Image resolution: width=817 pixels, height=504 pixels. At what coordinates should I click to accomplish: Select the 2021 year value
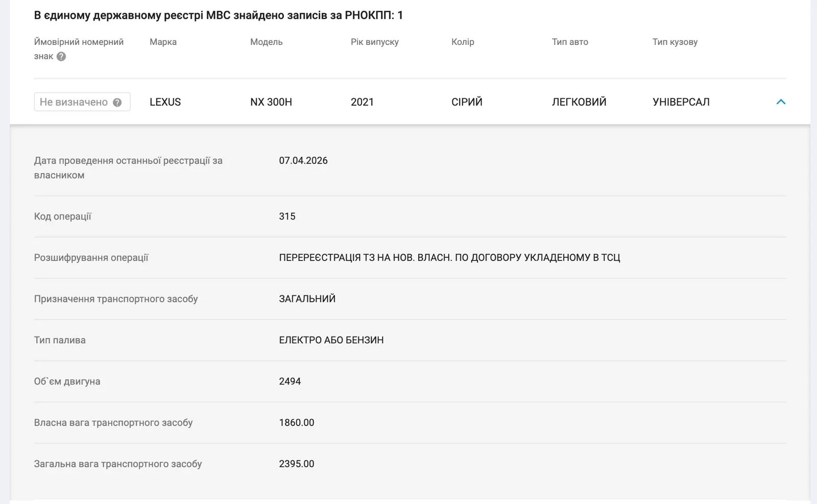[x=362, y=102]
